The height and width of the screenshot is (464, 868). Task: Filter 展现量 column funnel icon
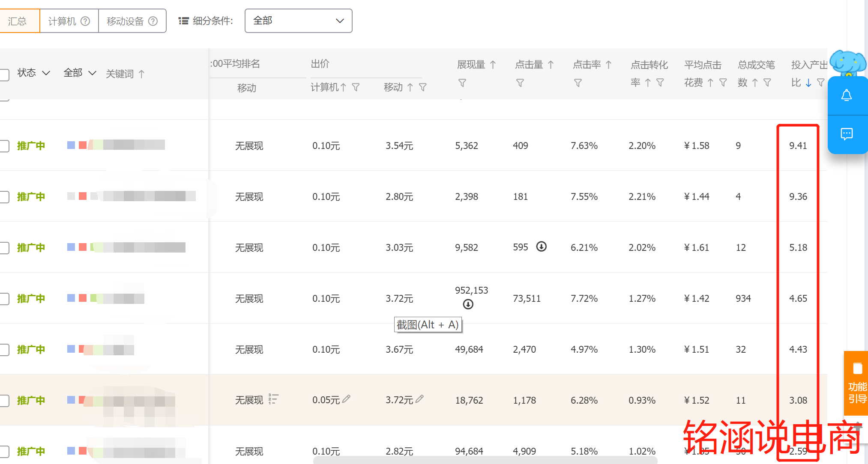point(462,83)
